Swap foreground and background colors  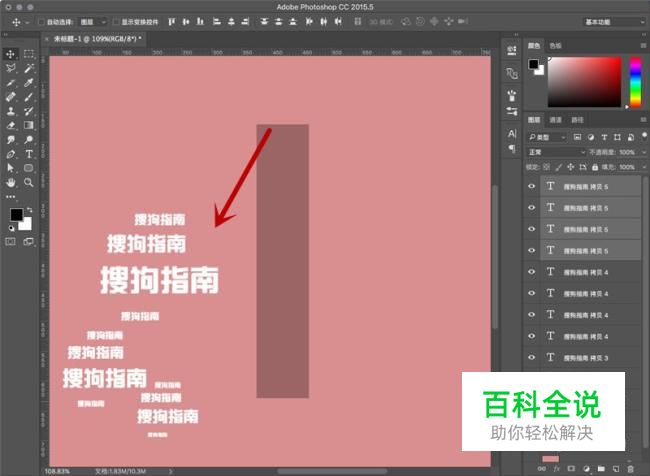tap(30, 210)
